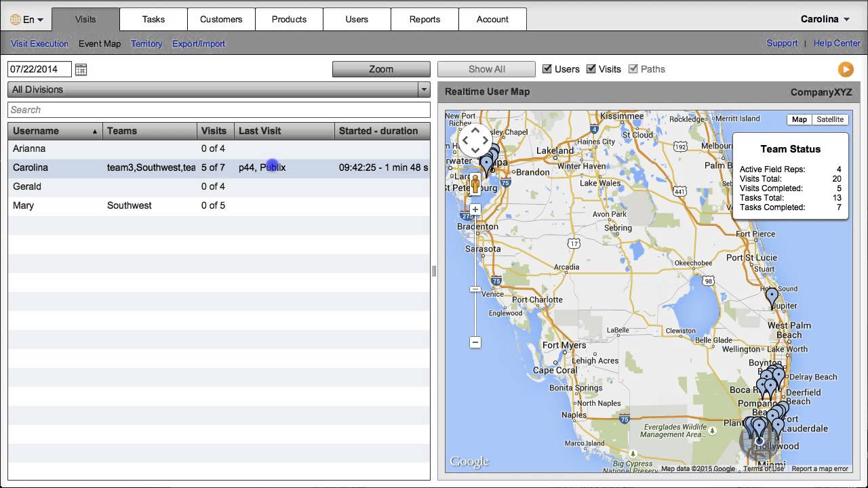Open the Help Center link
Screen dimensions: 868x488
click(837, 43)
